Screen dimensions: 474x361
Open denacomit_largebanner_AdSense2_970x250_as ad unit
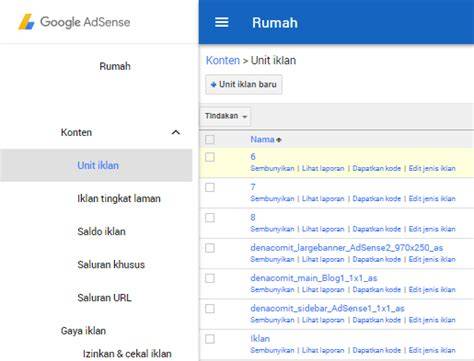click(347, 248)
